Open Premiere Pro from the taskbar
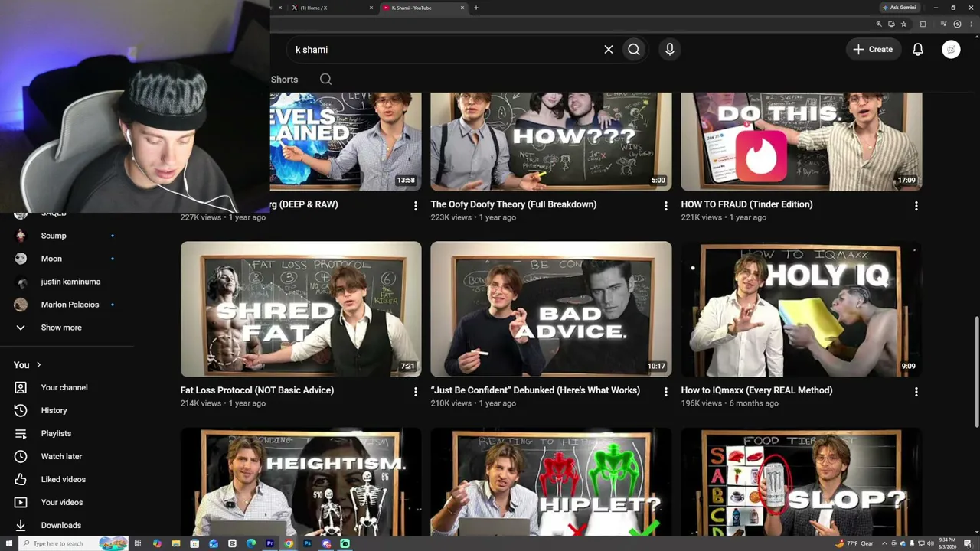This screenshot has width=980, height=551. click(269, 543)
